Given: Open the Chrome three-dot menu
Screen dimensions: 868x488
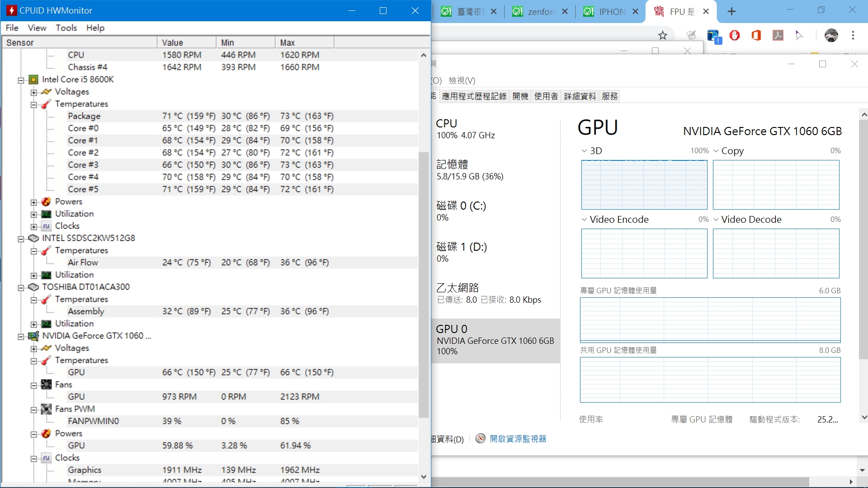Looking at the screenshot, I should [853, 35].
